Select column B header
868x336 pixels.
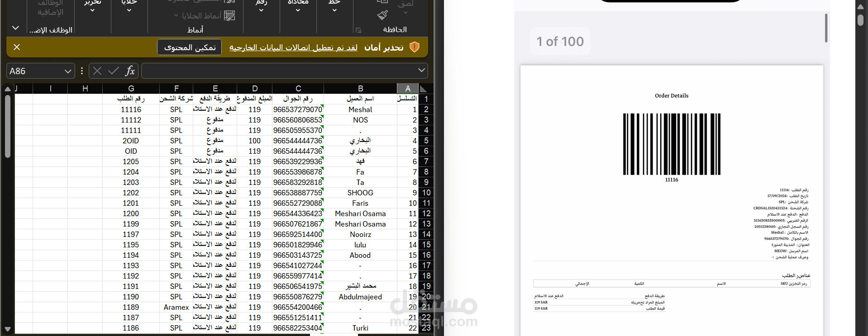click(360, 89)
